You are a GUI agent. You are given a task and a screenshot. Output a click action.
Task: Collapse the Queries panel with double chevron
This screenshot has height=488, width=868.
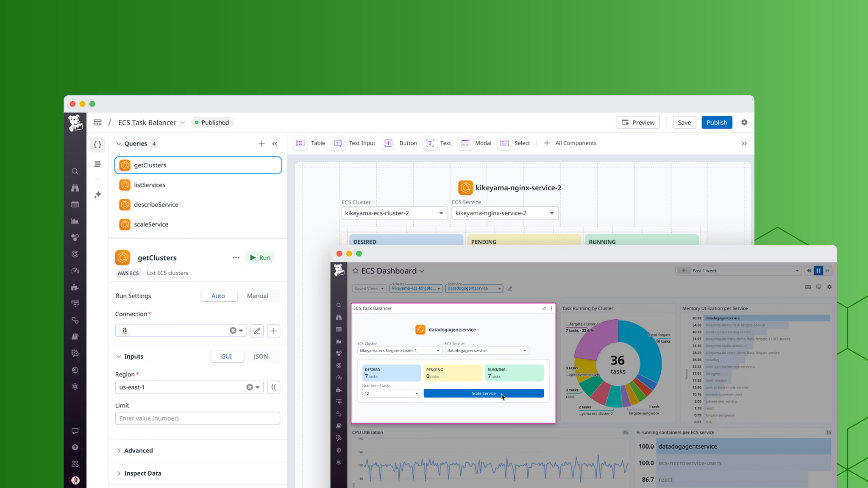coord(275,144)
